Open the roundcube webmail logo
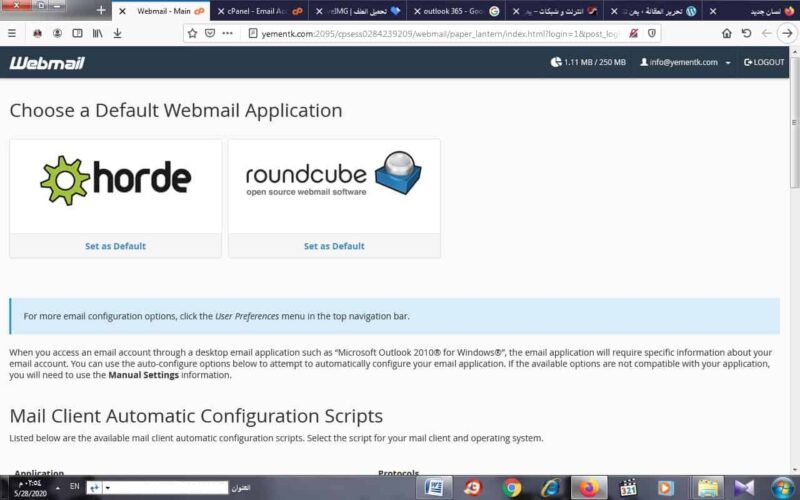800x500 pixels. tap(334, 174)
